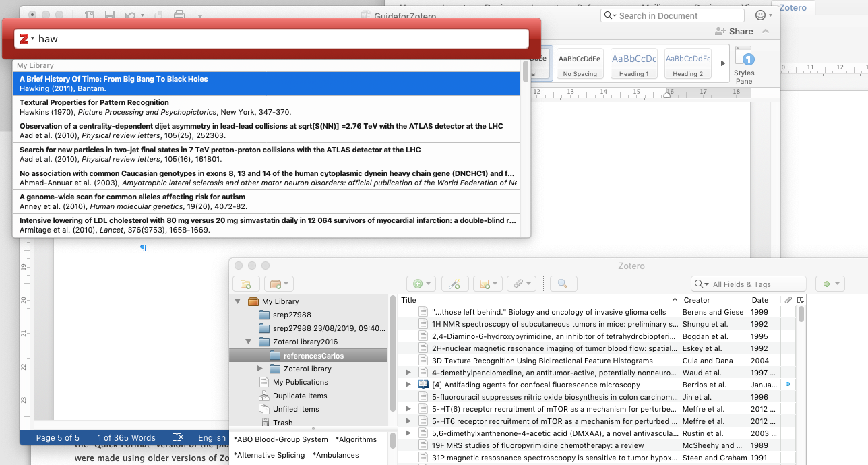Viewport: 868px width, 465px height.
Task: Open Unfiled Items in Zotero
Action: [x=290, y=409]
